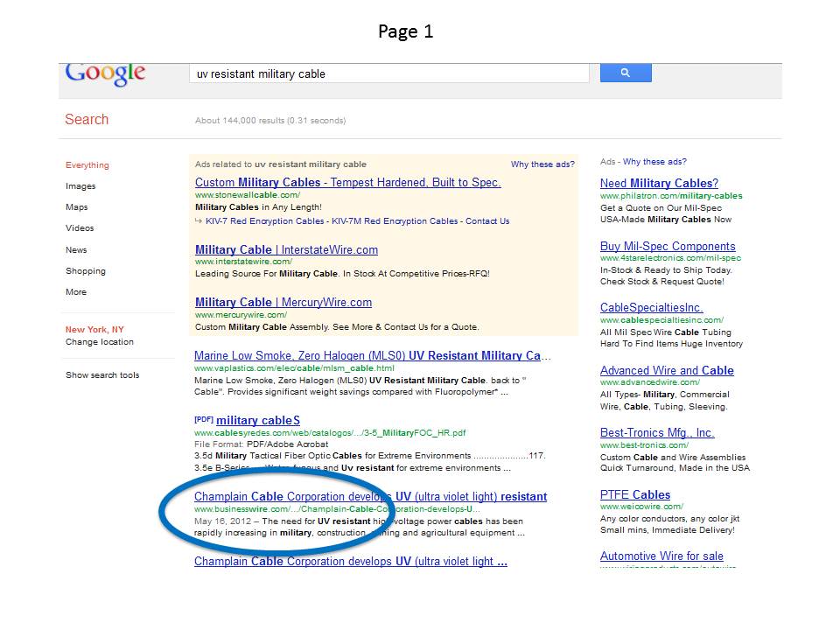Click 'File Format: PDF/Adobe Acrobat' text

[x=261, y=444]
